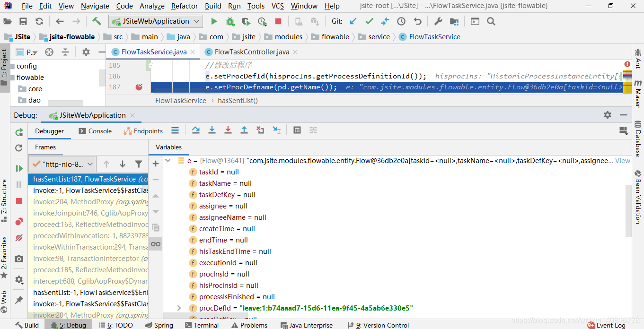The height and width of the screenshot is (329, 644).
Task: Click Step Out up-arrow icon
Action: (x=244, y=130)
